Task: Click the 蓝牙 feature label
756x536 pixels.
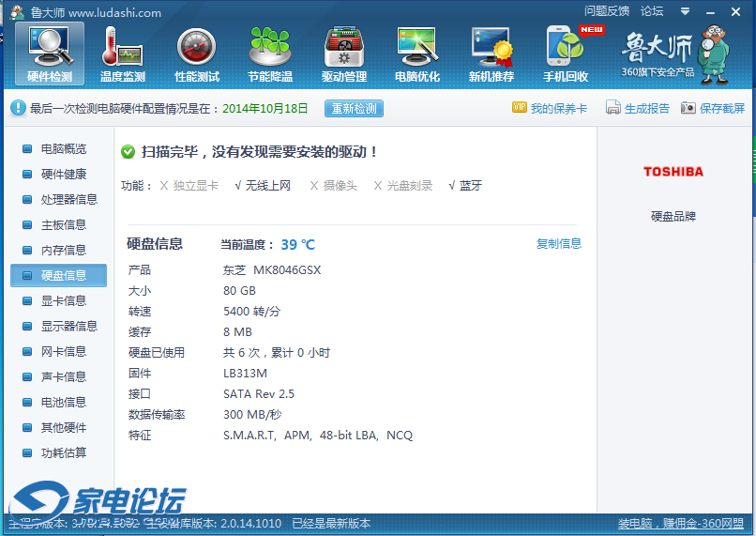Action: 471,186
